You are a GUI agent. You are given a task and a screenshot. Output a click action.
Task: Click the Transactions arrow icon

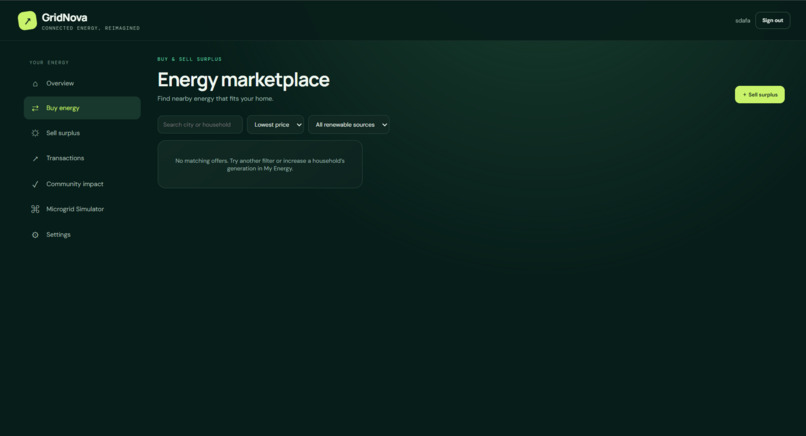click(x=35, y=158)
